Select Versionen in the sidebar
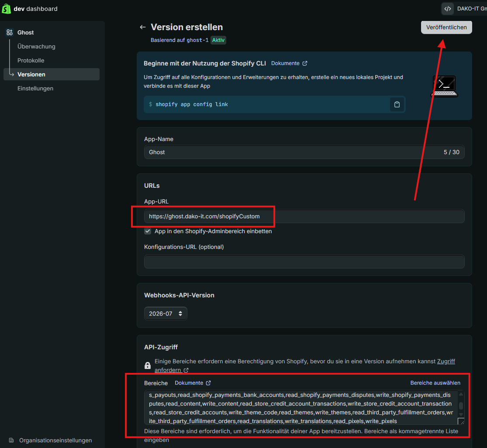The width and height of the screenshot is (487, 448). click(x=52, y=75)
